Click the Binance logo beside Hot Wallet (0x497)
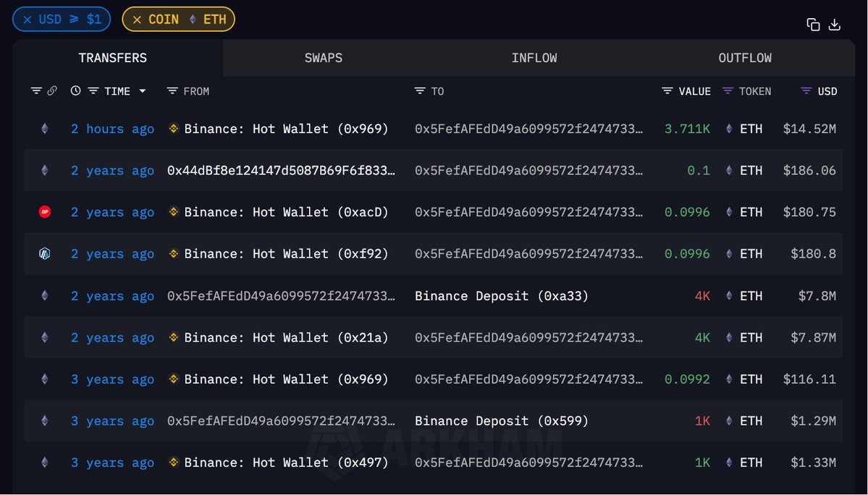The image size is (868, 495). 173,462
